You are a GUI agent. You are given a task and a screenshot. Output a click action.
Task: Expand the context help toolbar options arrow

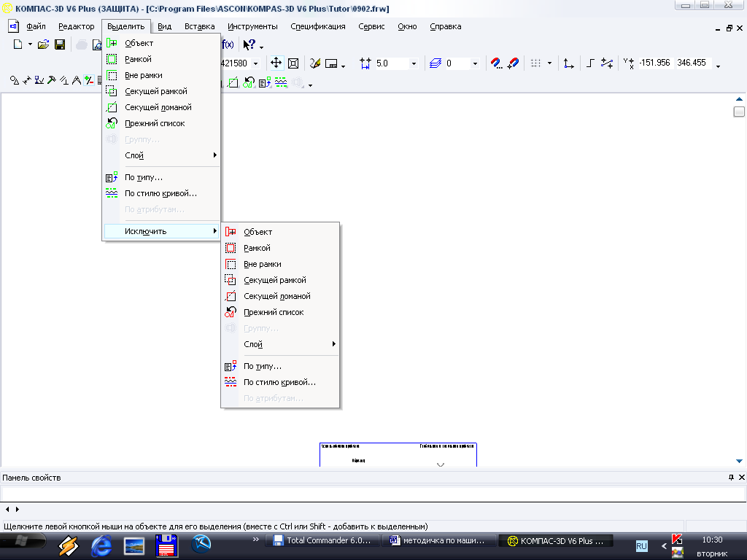click(x=261, y=47)
